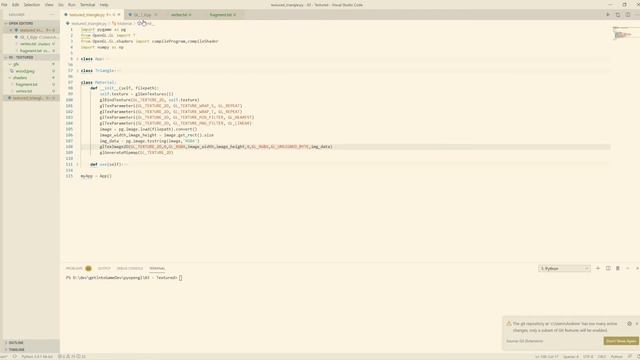640x360 pixels.
Task: Close the bottom terminal panel
Action: [x=637, y=268]
